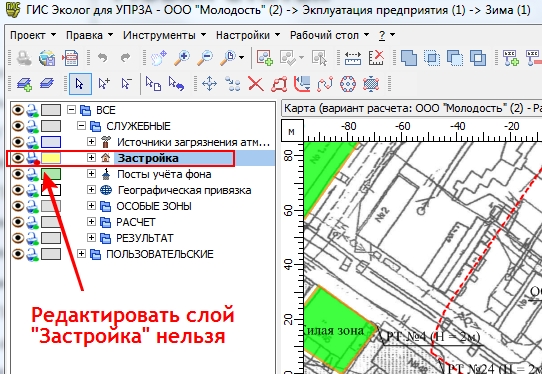Open the Проект menu
542x374 pixels.
33,35
